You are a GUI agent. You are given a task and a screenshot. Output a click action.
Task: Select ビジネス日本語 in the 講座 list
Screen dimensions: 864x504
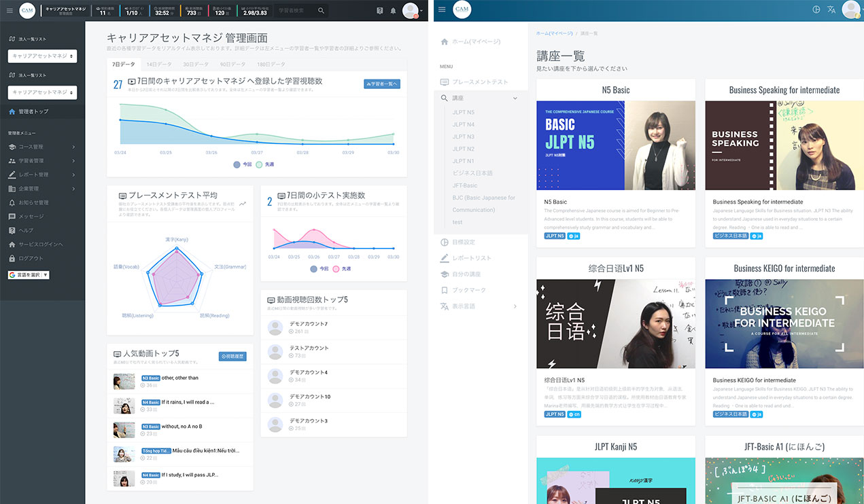coord(472,173)
